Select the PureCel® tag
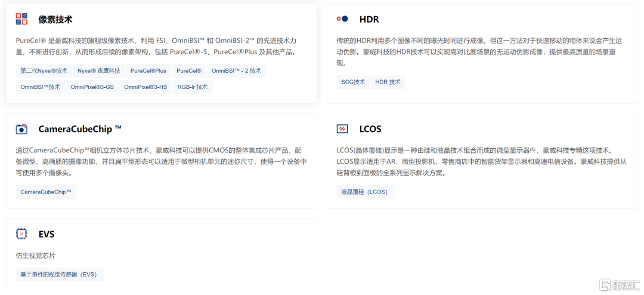 pos(189,71)
